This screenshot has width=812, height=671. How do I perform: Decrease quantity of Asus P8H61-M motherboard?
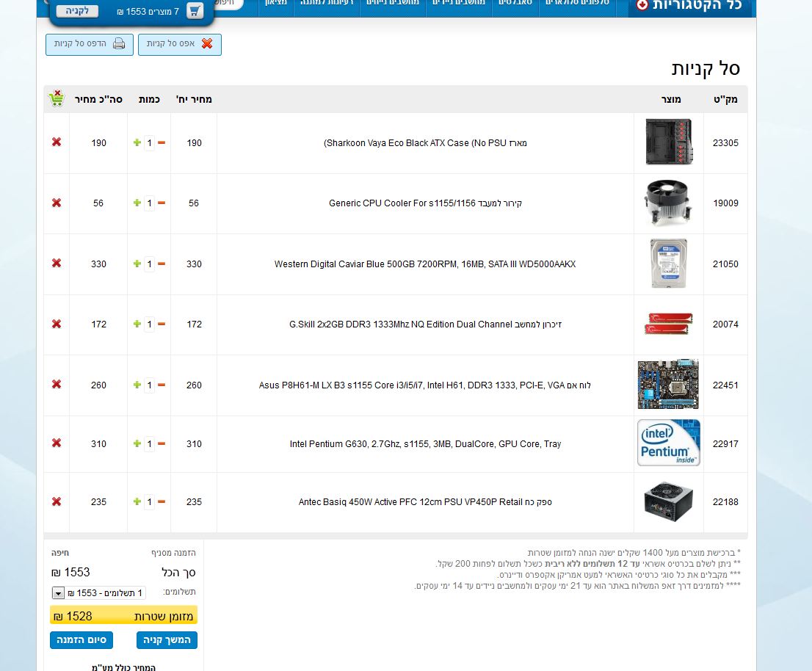[x=162, y=385]
